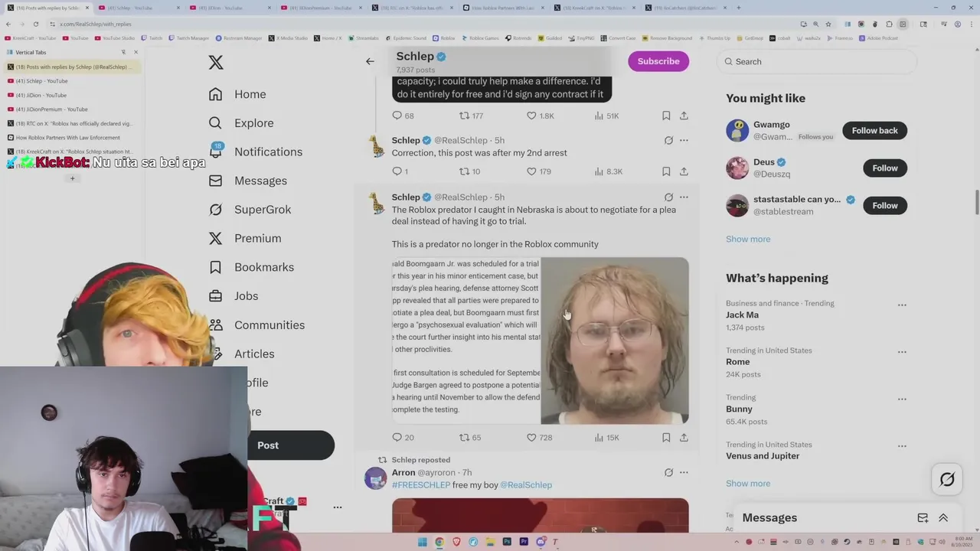Viewport: 980px width, 551px height.
Task: Open more options on 'Correction' post
Action: click(684, 140)
